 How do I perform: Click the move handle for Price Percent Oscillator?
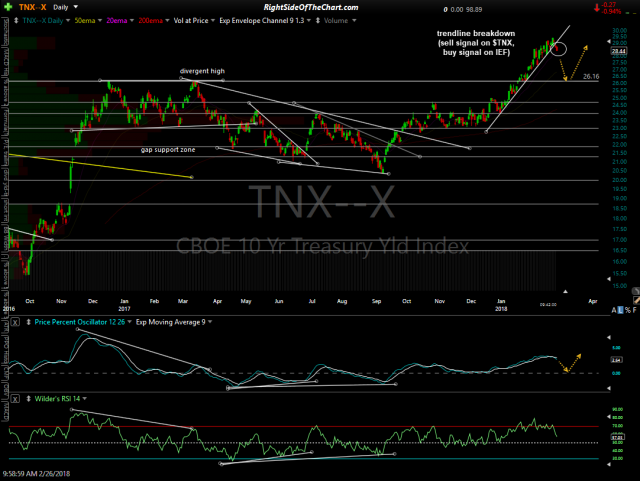click(29, 322)
